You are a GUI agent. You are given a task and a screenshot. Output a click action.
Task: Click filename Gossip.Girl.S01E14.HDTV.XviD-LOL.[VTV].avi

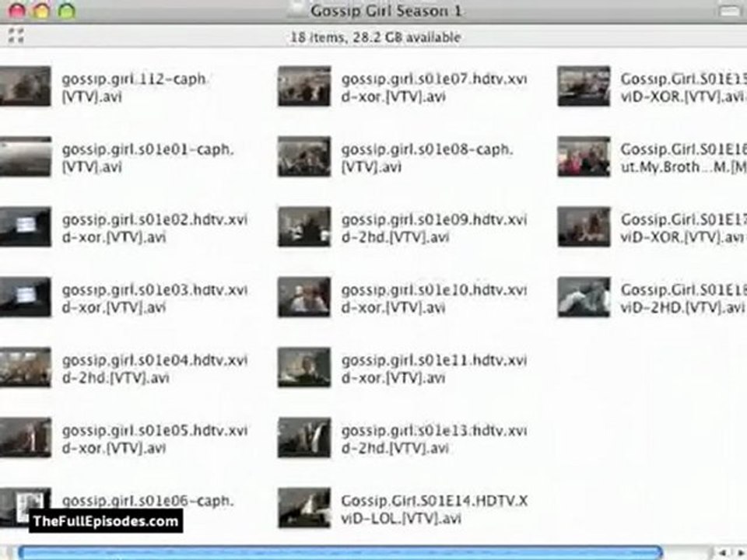(434, 509)
